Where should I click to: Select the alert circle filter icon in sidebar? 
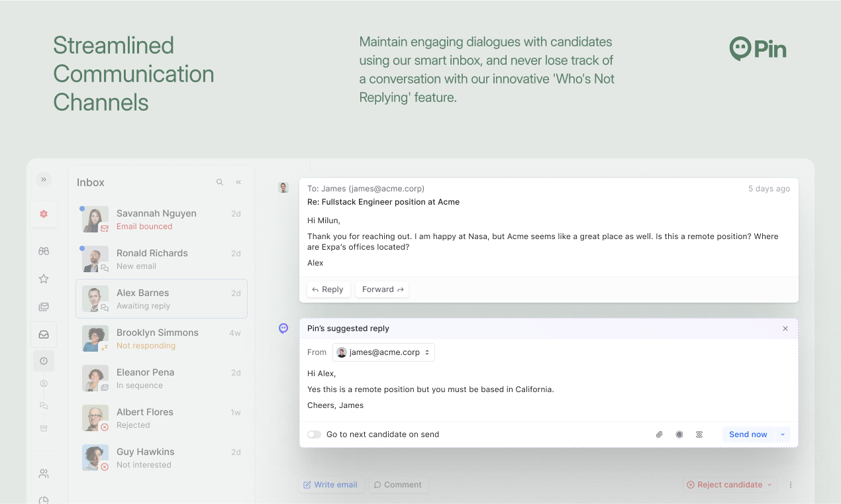(44, 361)
